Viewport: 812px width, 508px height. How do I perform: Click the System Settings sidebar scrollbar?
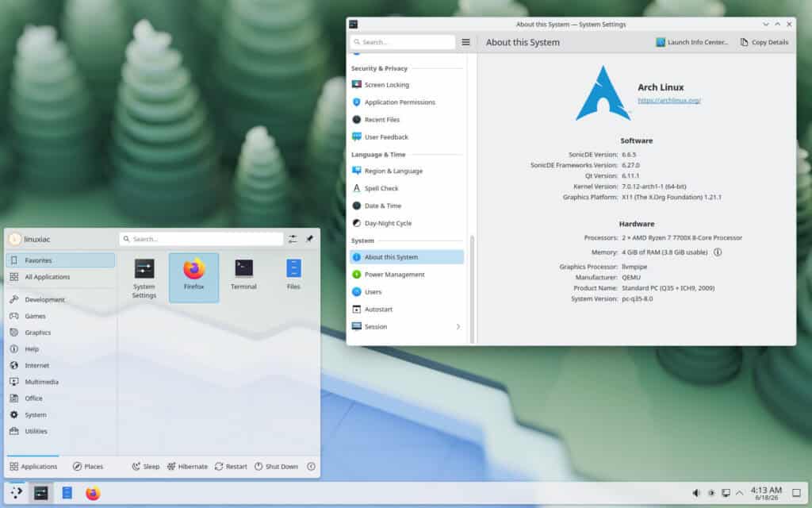(x=472, y=288)
